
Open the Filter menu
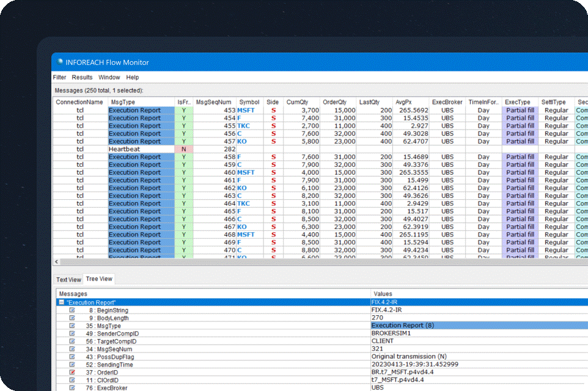(x=59, y=78)
